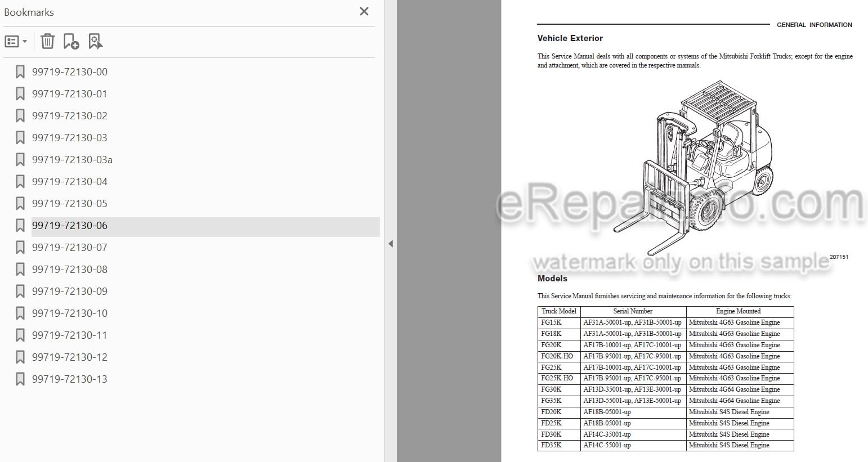This screenshot has width=868, height=462.
Task: Open the bookmark options dropdown menu
Action: coord(16,41)
